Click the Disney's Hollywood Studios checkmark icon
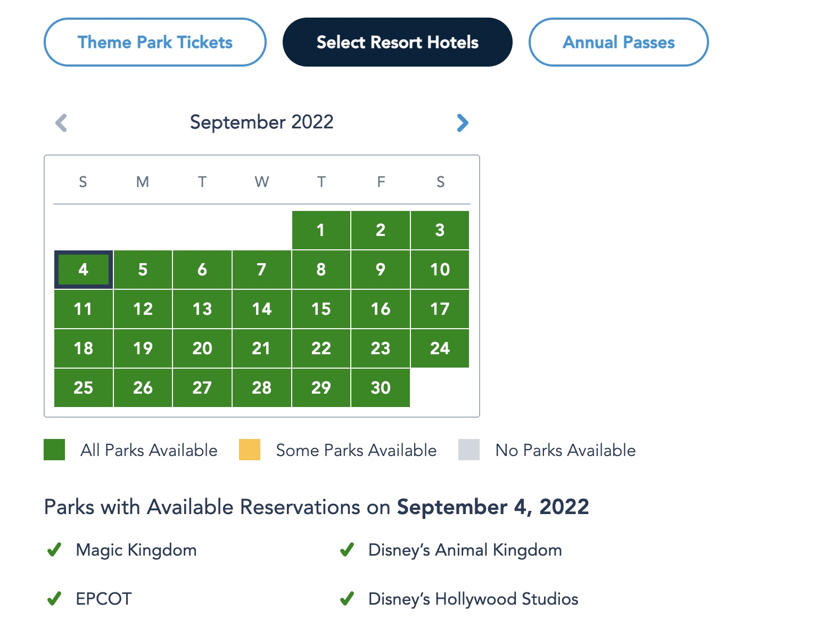The width and height of the screenshot is (840, 635). click(347, 599)
